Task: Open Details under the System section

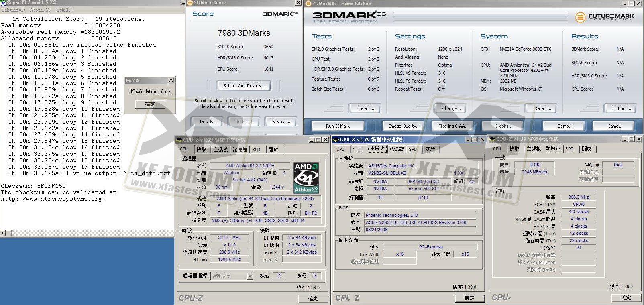Action: [x=542, y=108]
